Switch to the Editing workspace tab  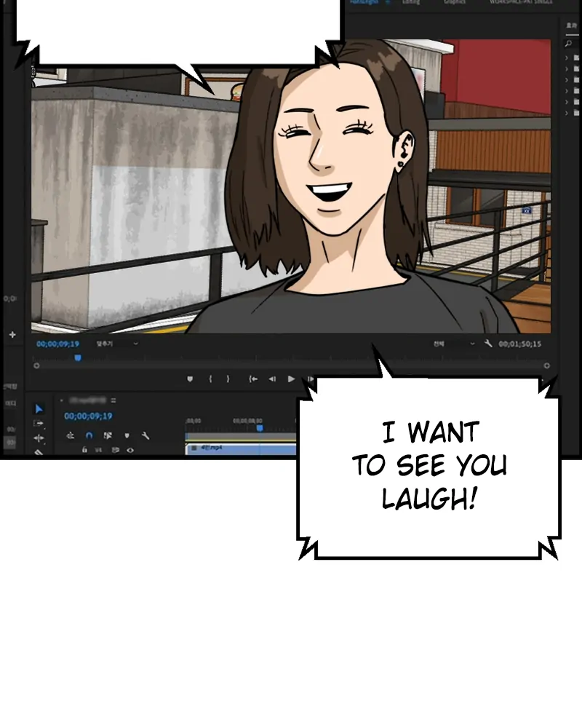pos(411,2)
